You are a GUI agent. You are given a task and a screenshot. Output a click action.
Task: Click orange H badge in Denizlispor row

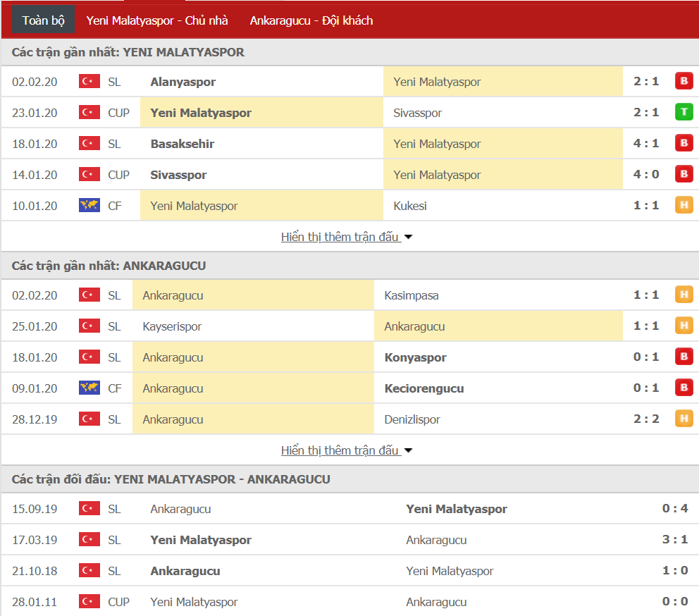(683, 419)
